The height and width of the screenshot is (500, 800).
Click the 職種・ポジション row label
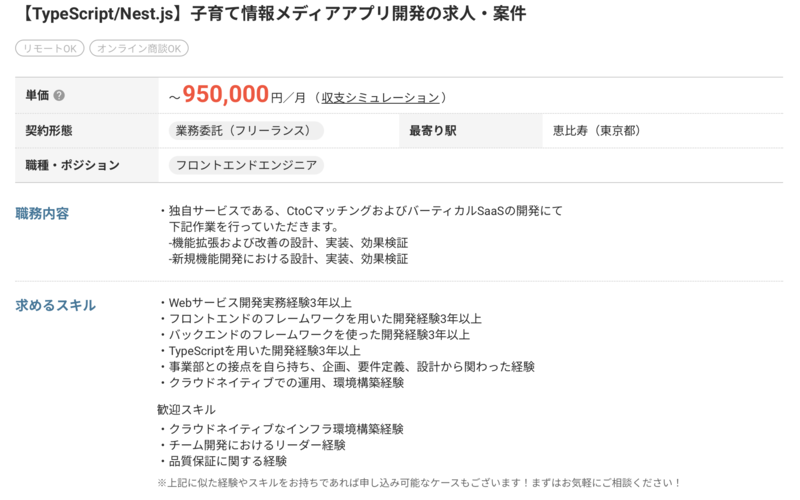[73, 165]
